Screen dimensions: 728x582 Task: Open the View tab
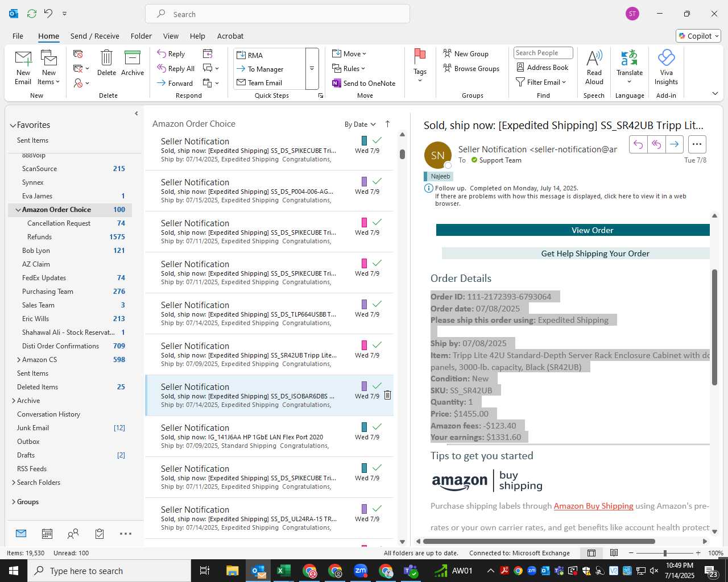171,36
